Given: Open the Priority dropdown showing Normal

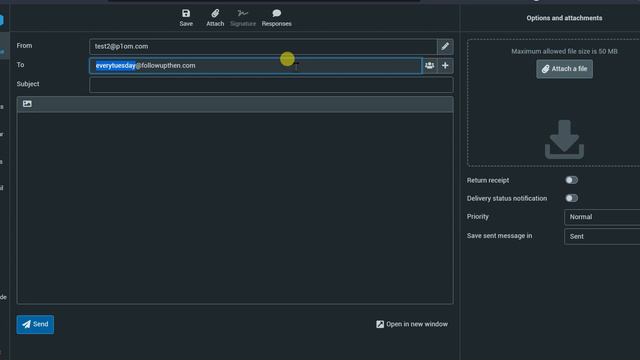Looking at the screenshot, I should tap(602, 217).
